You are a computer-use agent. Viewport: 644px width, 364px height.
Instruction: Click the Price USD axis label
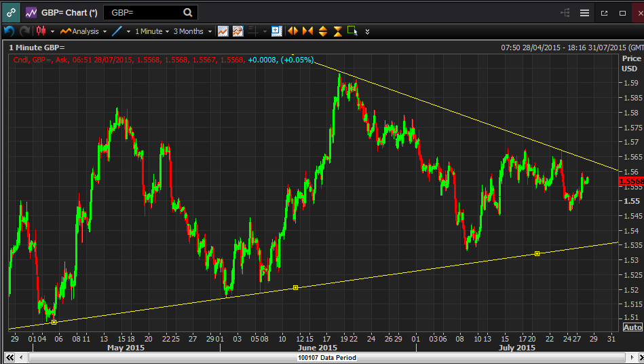click(x=631, y=64)
